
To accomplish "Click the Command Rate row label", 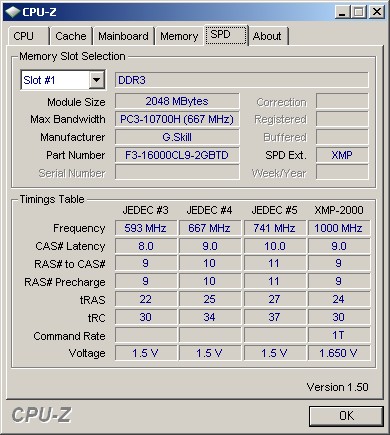I will [69, 336].
